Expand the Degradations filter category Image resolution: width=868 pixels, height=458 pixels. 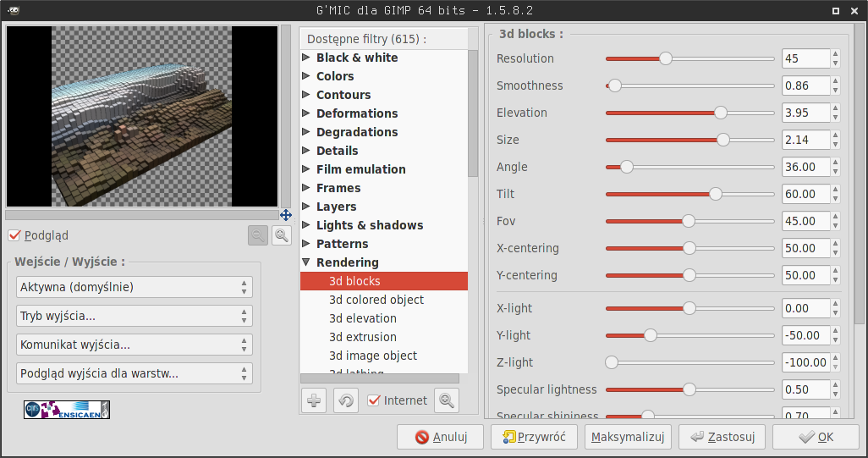[x=305, y=132]
